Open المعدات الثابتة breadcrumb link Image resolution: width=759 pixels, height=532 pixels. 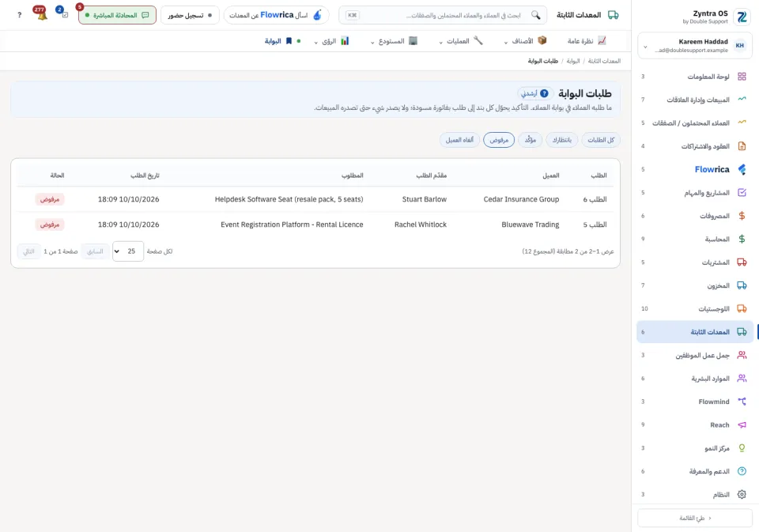tap(604, 61)
